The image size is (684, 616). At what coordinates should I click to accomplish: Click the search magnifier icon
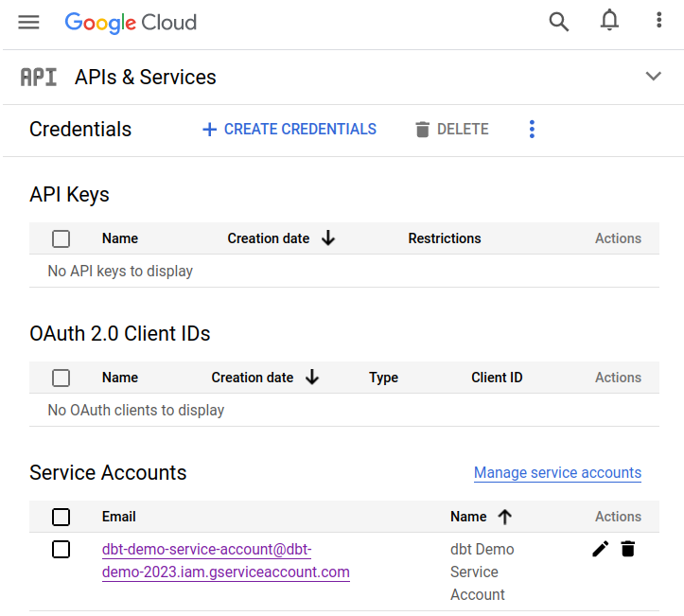click(559, 22)
